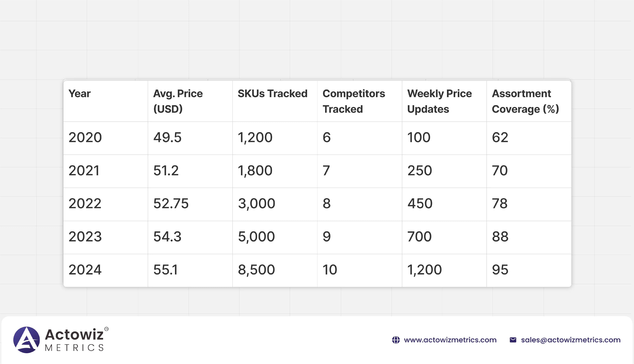This screenshot has width=634, height=364.
Task: Select the 2020 year cell
Action: click(85, 137)
